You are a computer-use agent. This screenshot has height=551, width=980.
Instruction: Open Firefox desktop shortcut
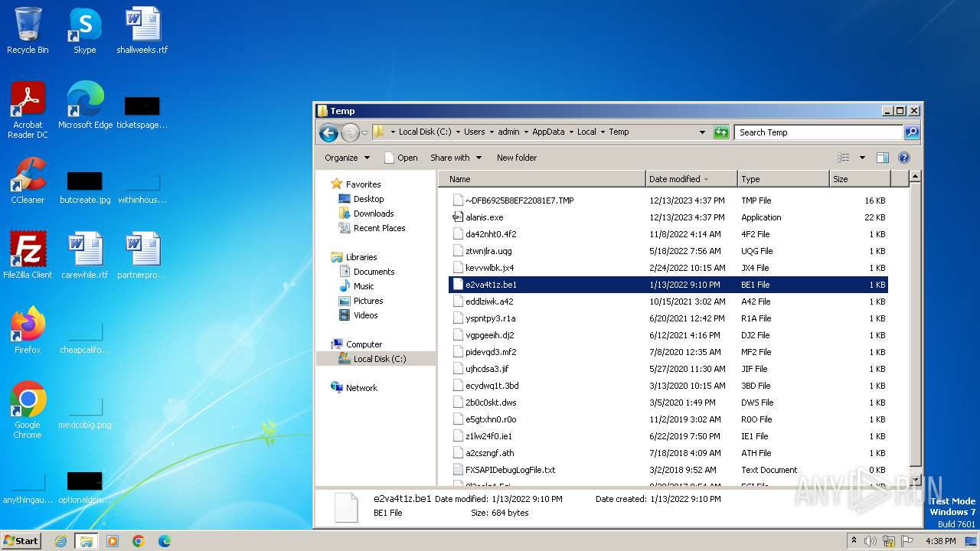pyautogui.click(x=28, y=331)
